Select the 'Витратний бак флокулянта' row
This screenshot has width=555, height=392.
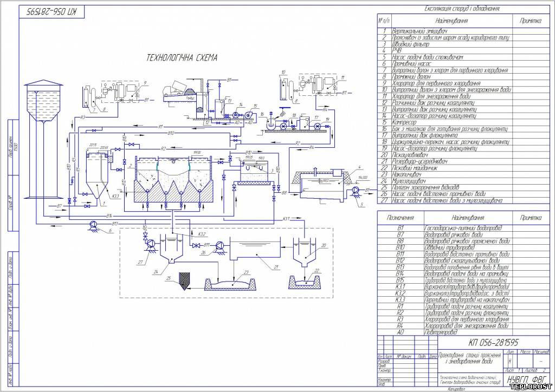pos(464,135)
